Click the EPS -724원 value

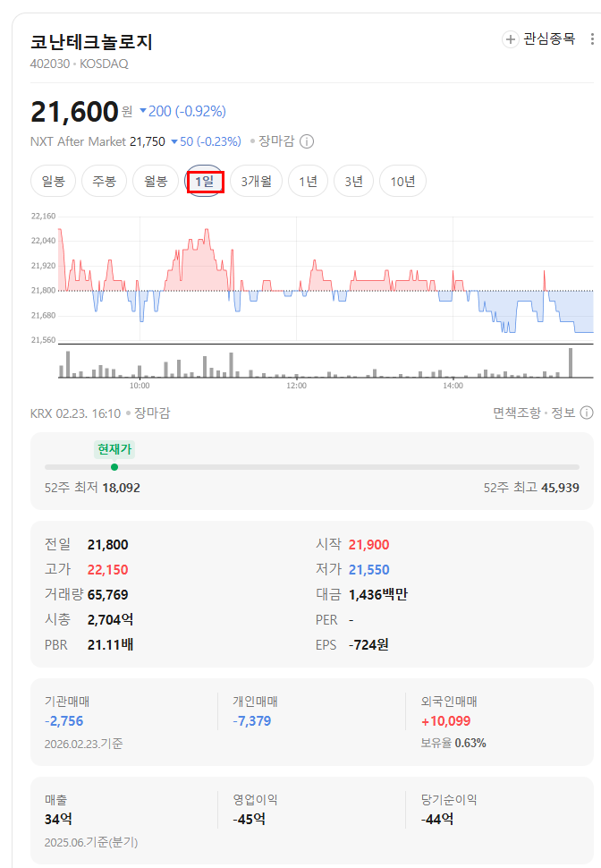pos(368,645)
